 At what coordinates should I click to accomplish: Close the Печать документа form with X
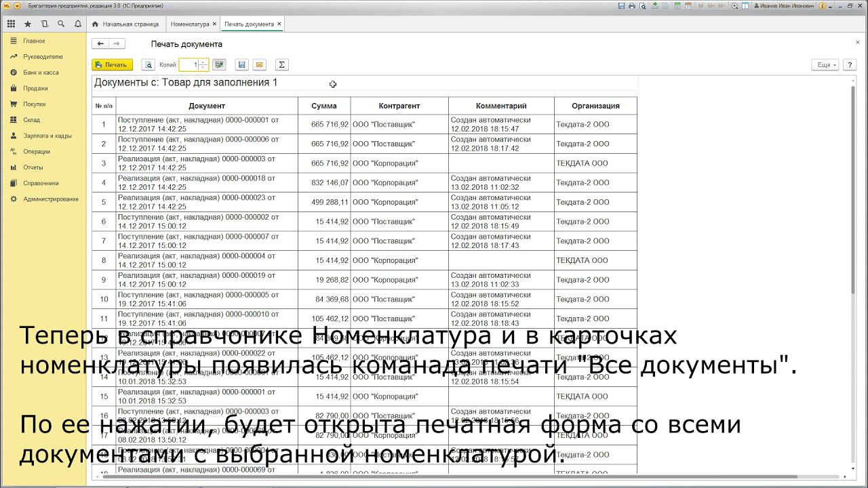pyautogui.click(x=857, y=42)
